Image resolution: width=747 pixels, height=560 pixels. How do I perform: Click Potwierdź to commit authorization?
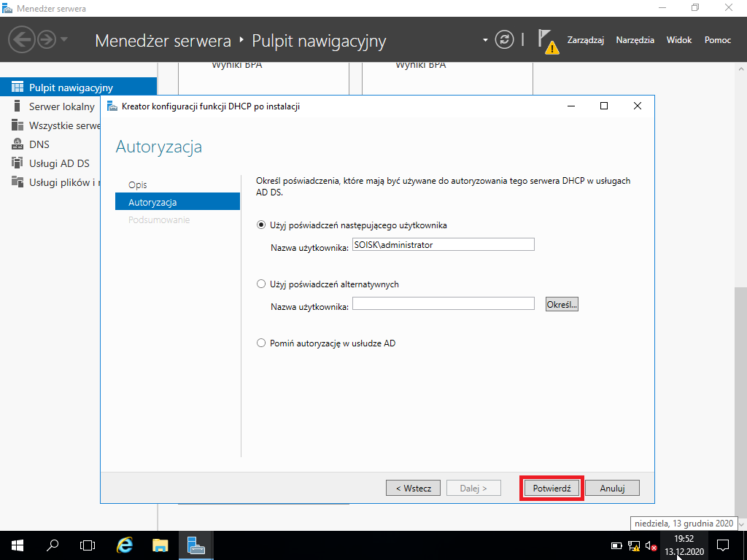pos(551,488)
